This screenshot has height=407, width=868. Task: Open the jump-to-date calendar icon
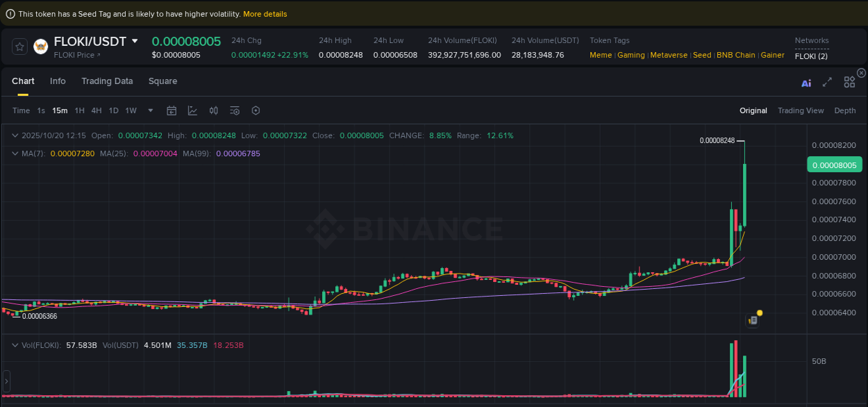(x=172, y=110)
